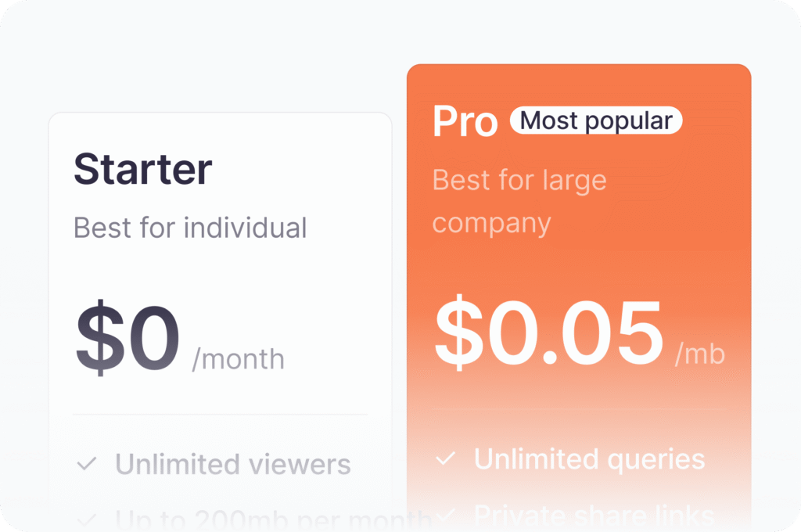
Task: Open the Starter plan heading
Action: click(x=143, y=169)
